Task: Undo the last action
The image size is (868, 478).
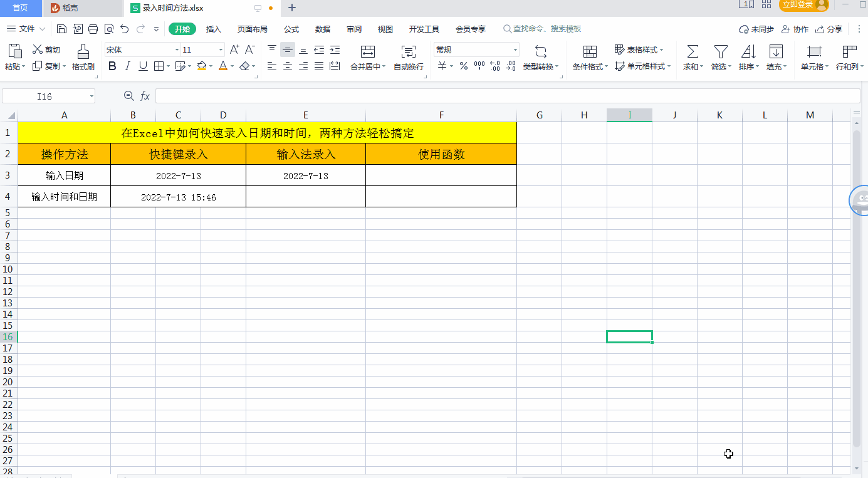Action: click(x=124, y=29)
